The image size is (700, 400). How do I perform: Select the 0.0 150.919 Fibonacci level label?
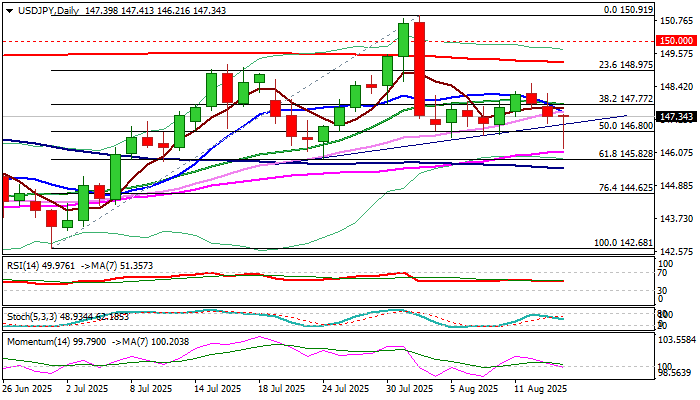(x=629, y=10)
